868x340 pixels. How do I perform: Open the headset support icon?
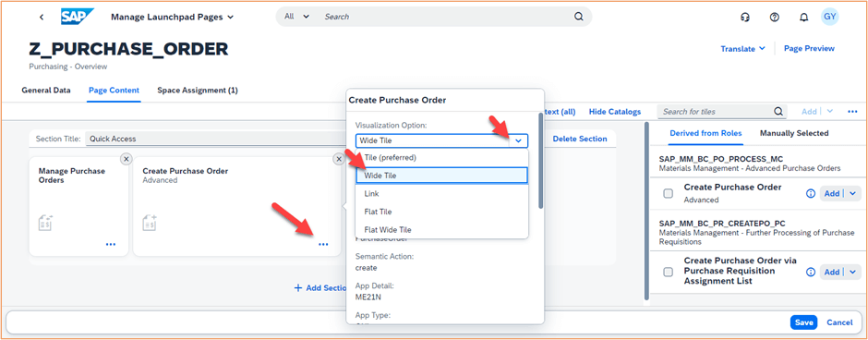tap(745, 18)
